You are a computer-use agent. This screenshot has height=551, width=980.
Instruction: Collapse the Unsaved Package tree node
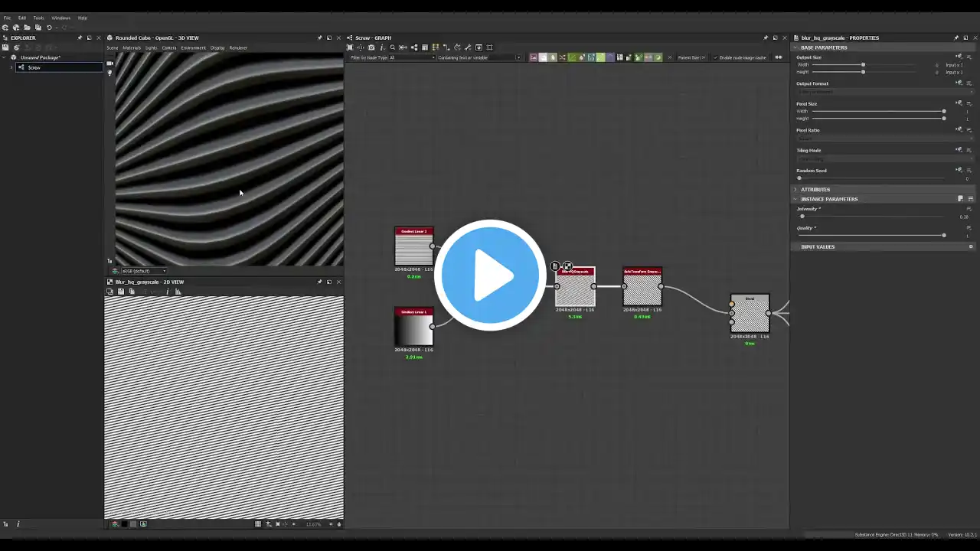point(5,57)
